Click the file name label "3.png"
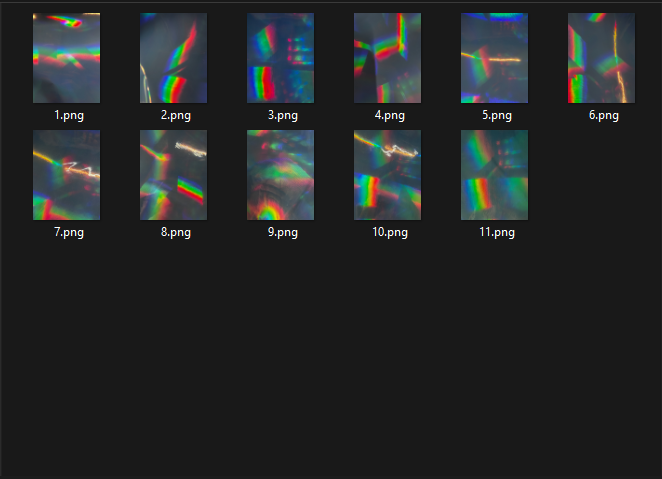The height and width of the screenshot is (479, 662). coord(283,115)
